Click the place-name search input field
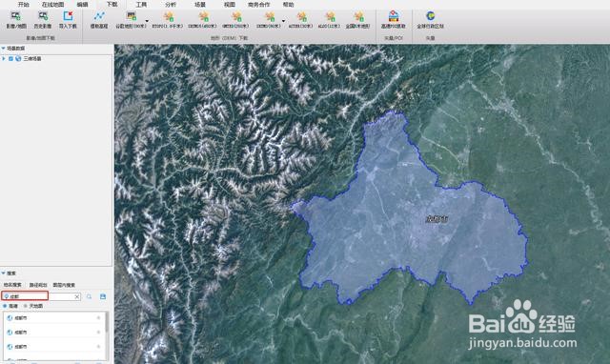This screenshot has height=364, width=610. pos(41,296)
